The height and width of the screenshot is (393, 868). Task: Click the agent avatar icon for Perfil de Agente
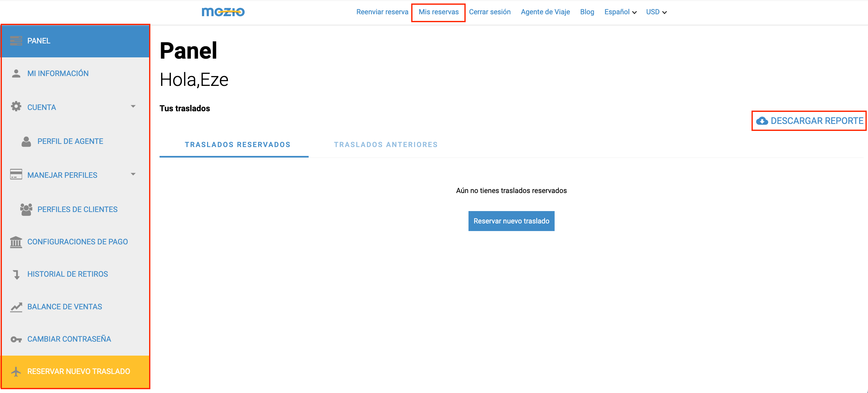point(26,141)
